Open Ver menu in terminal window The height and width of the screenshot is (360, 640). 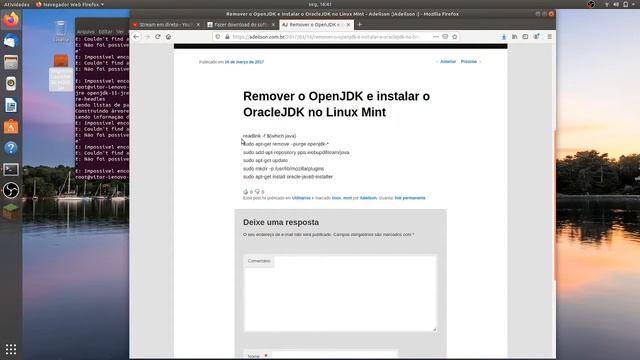(120, 31)
